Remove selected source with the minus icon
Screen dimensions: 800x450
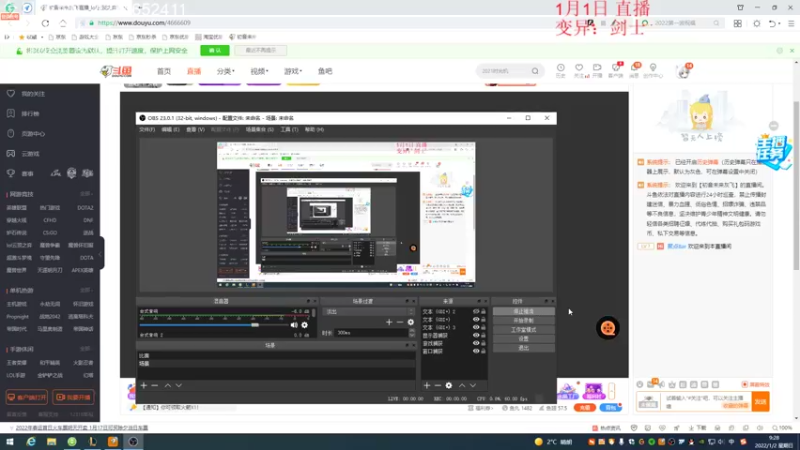[x=437, y=386]
